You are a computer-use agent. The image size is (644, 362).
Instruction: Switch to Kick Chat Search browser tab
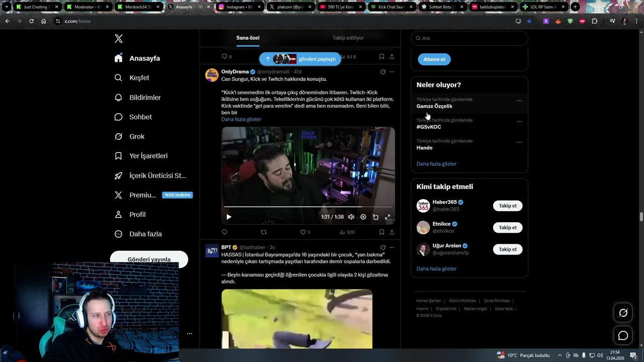pos(391,7)
